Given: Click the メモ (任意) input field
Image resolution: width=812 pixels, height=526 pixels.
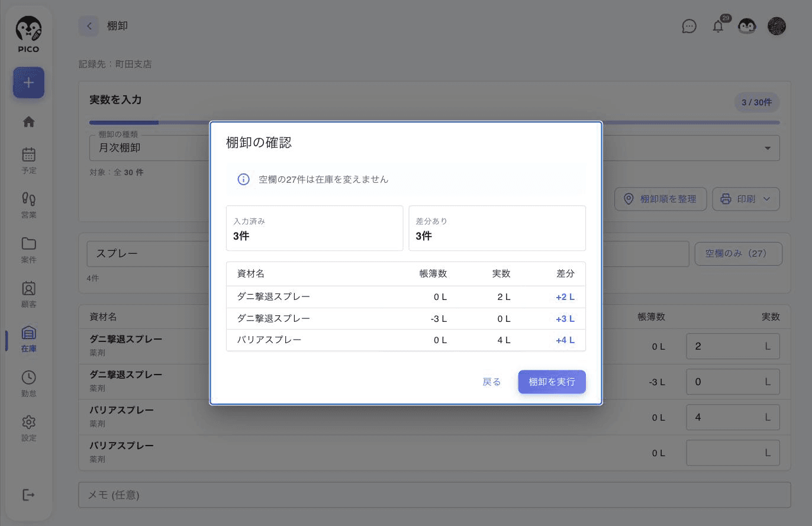Looking at the screenshot, I should point(434,495).
